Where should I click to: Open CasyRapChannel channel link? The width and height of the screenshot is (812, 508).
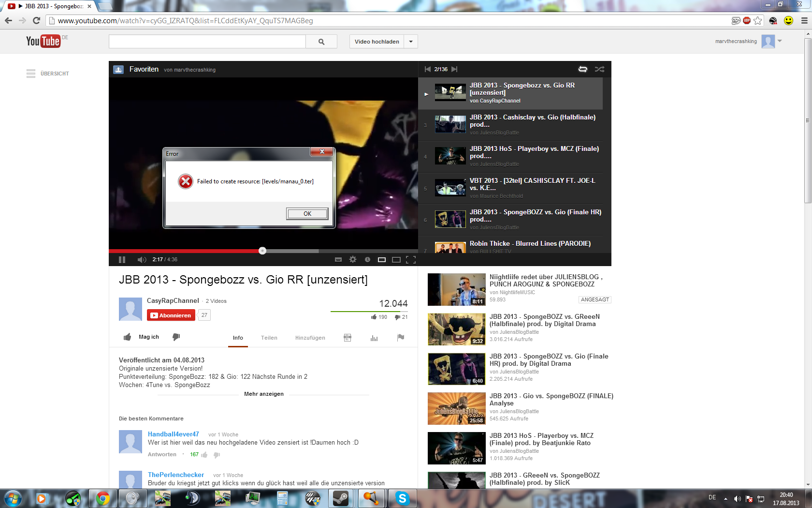[173, 301]
